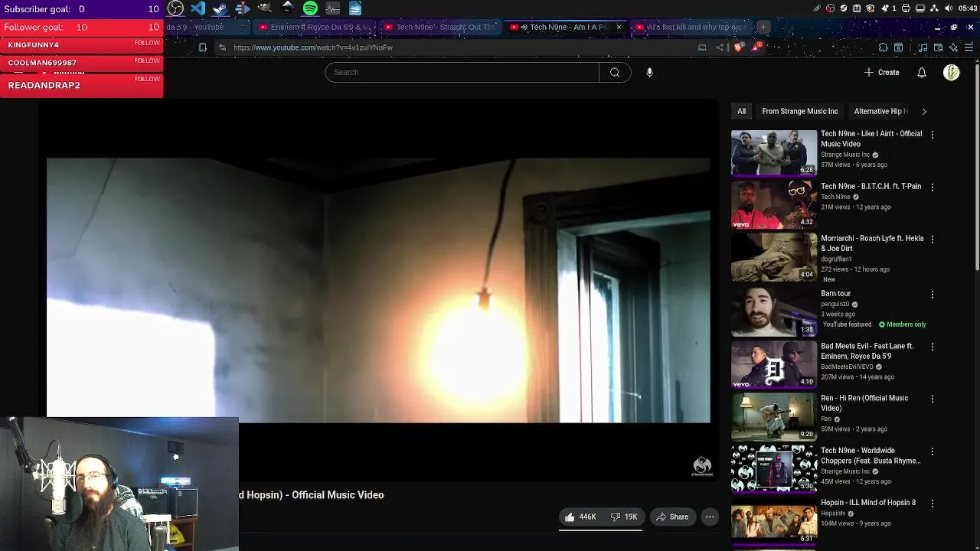Open options for B.I.T.C.H. ft. T-Pain video
Viewport: 980px width, 551px height.
click(x=932, y=187)
